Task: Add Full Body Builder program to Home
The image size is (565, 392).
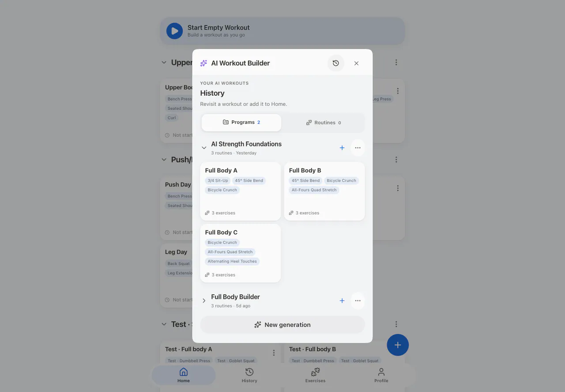Action: pos(342,301)
